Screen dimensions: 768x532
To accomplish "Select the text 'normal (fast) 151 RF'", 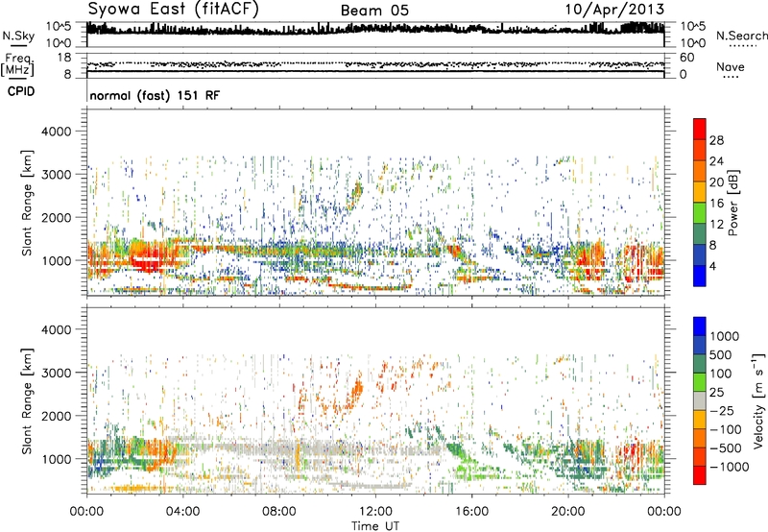I will coord(155,95).
